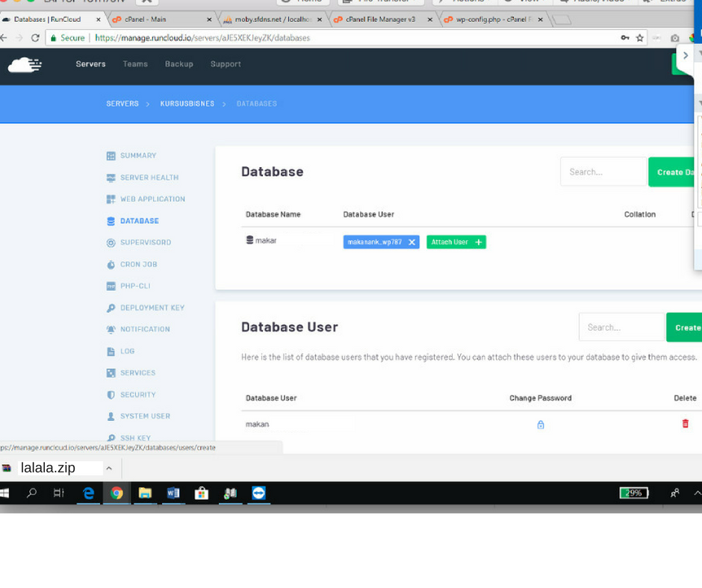Open the Support menu

226,64
